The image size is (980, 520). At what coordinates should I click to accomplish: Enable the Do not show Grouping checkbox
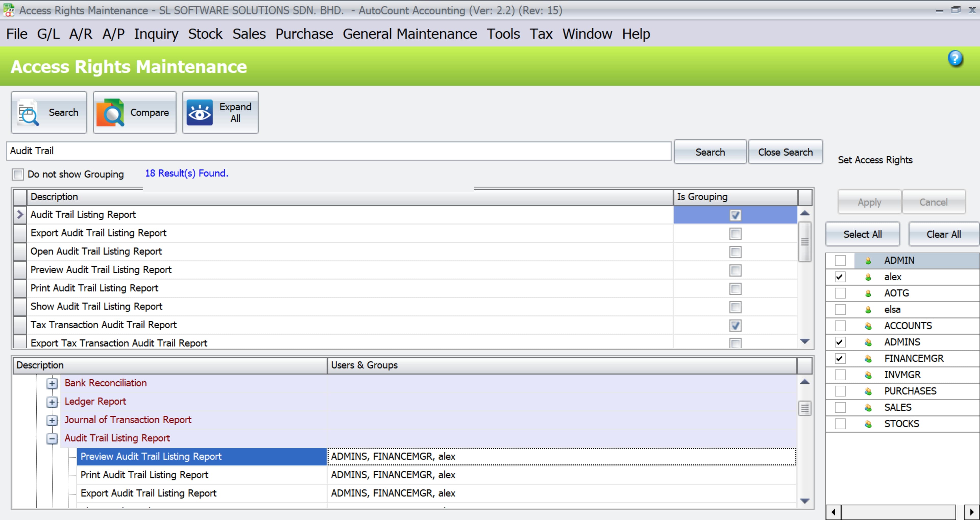(x=18, y=174)
